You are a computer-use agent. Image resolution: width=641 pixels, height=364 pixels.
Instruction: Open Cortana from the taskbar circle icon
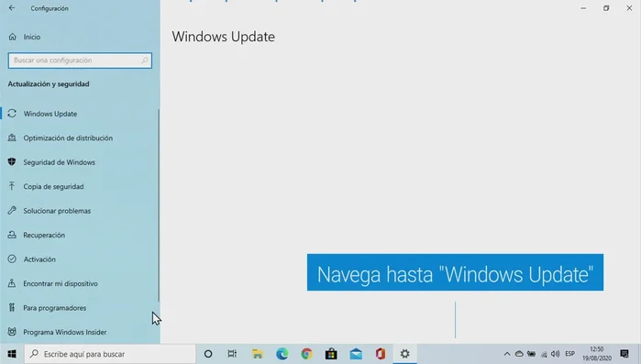(x=208, y=354)
